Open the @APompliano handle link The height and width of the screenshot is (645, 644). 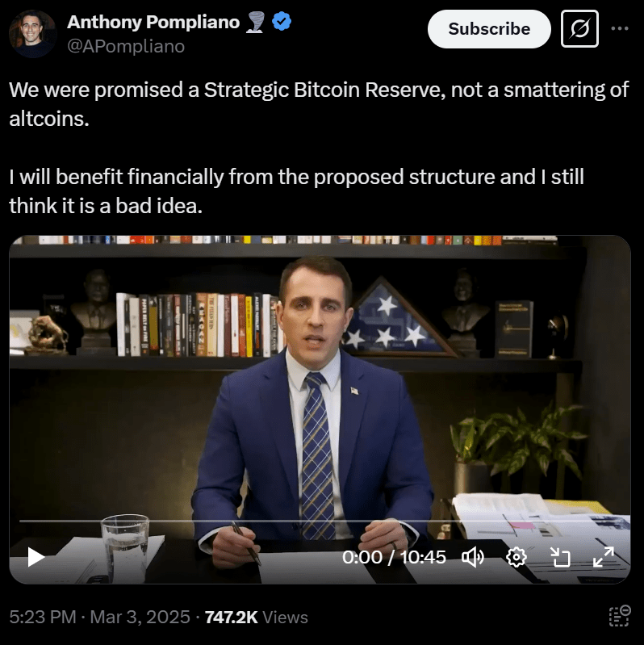[126, 46]
